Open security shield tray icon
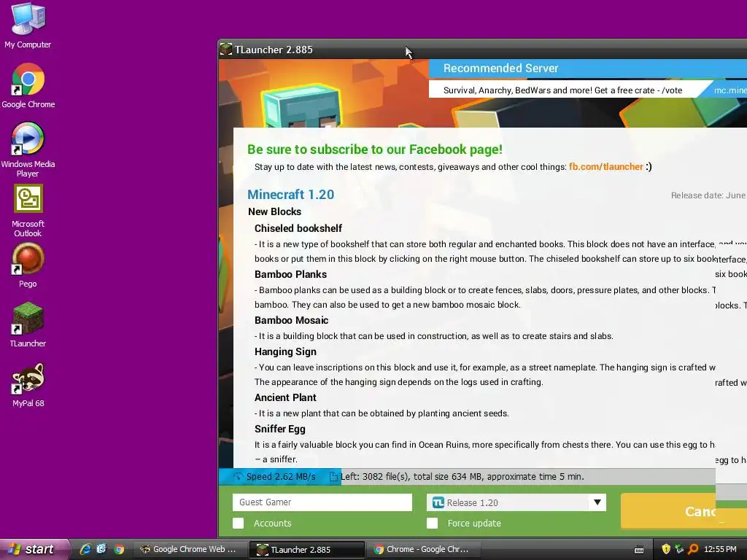The width and height of the screenshot is (747, 560). [x=666, y=549]
